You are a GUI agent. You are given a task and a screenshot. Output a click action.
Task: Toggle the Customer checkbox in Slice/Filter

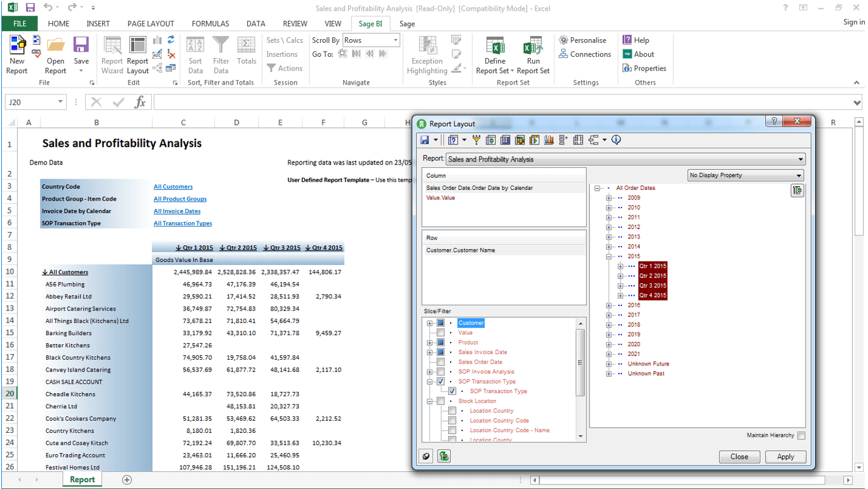click(x=441, y=323)
